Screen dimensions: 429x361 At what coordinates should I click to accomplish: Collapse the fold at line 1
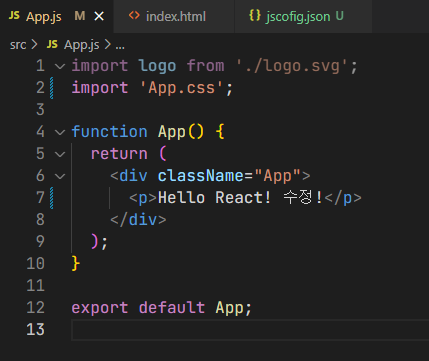60,66
